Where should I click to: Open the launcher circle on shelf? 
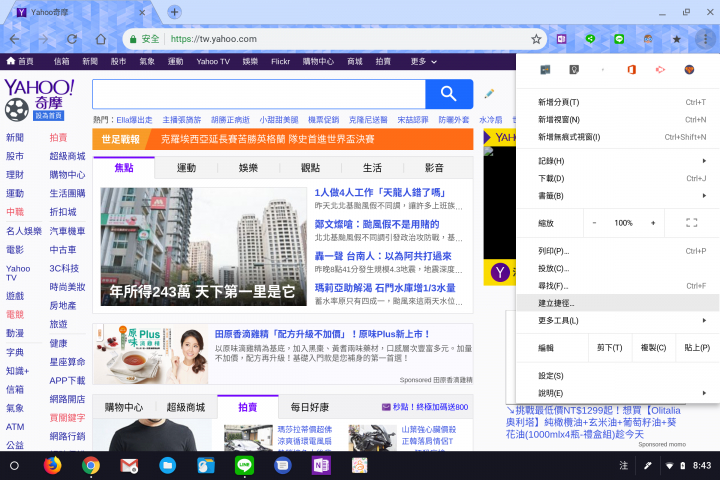coord(14,466)
